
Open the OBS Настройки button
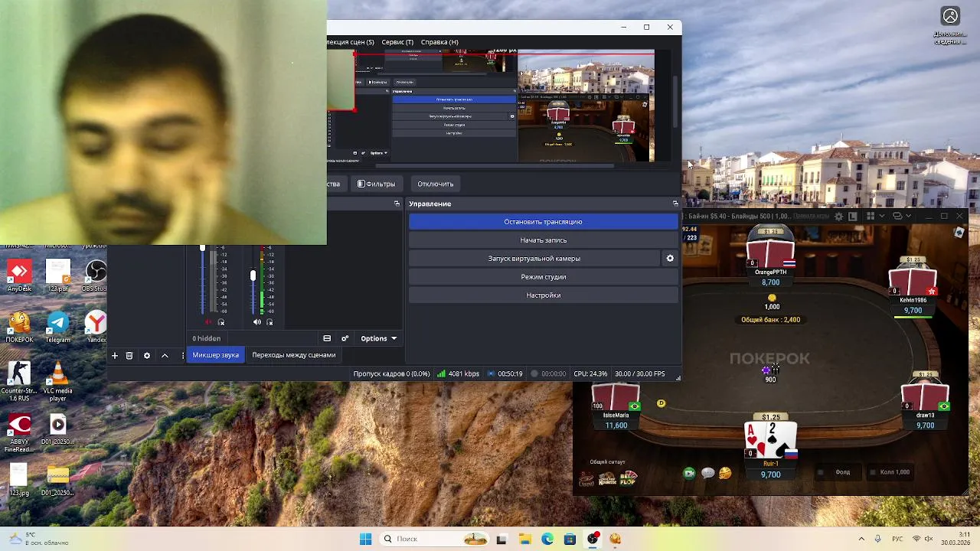coord(543,295)
